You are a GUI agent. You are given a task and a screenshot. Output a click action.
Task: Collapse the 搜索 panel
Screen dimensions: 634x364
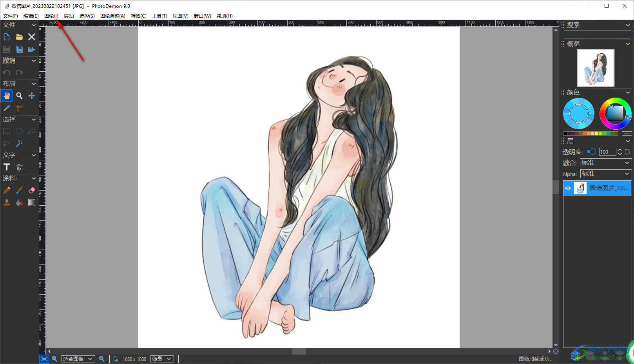[628, 25]
